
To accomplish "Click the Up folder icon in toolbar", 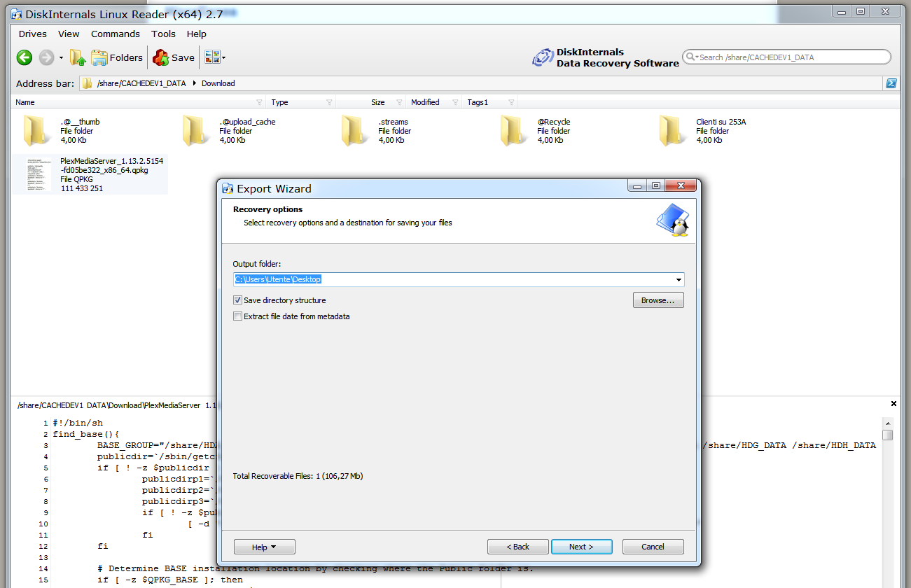I will coord(77,57).
